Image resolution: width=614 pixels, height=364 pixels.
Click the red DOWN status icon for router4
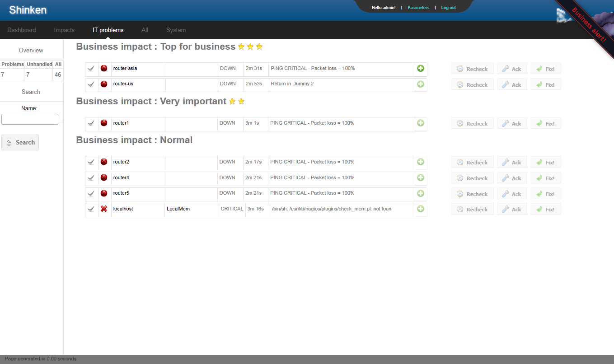[104, 177]
